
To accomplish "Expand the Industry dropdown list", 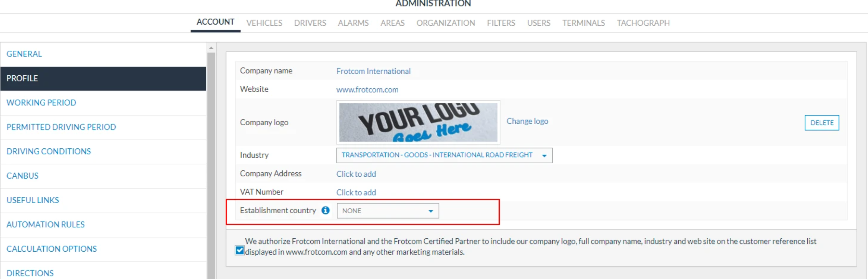I will click(444, 155).
